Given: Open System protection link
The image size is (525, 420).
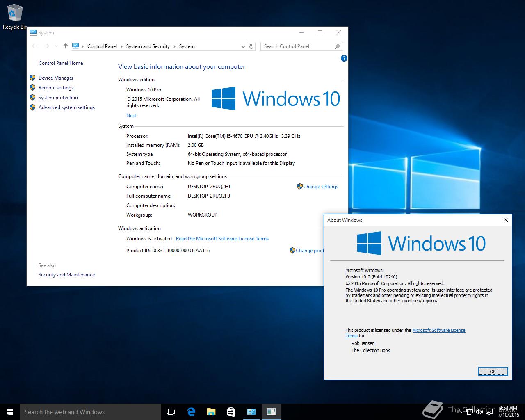Looking at the screenshot, I should (58, 98).
